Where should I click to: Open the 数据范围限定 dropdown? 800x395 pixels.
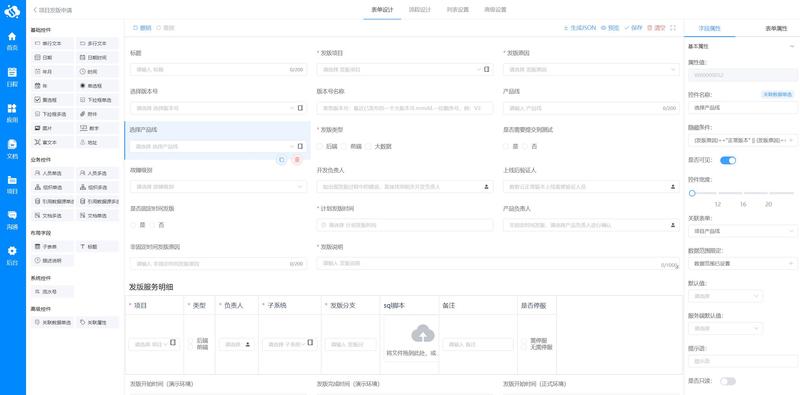click(743, 264)
